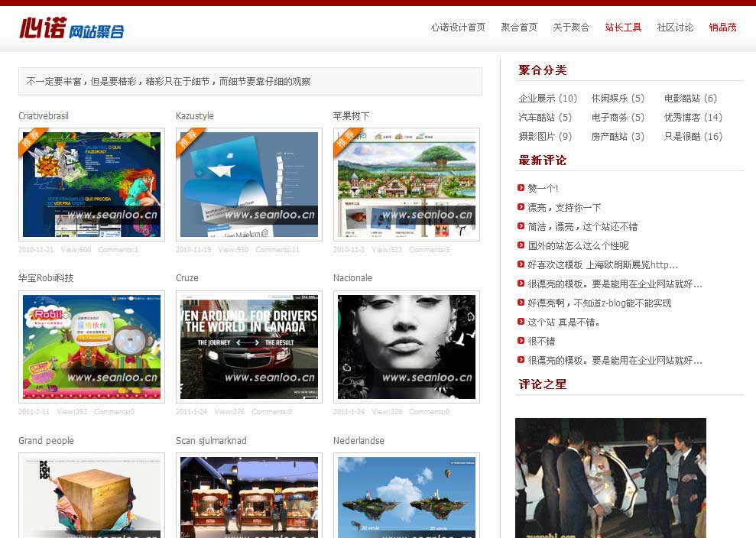756x538 pixels.
Task: Click the 华宝Robi科技 title link
Action: 46,278
